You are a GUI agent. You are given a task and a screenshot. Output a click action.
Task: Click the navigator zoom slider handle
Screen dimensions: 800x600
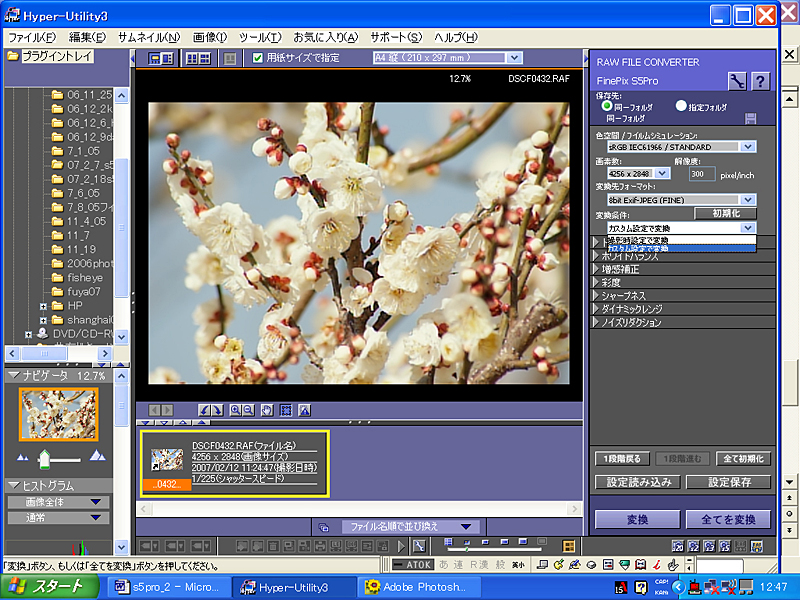coord(45,459)
